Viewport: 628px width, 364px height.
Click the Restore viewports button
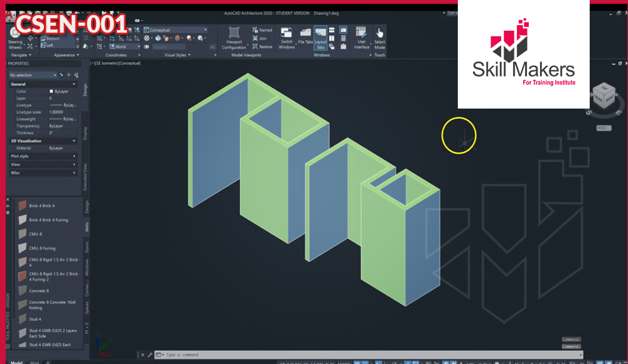point(262,46)
